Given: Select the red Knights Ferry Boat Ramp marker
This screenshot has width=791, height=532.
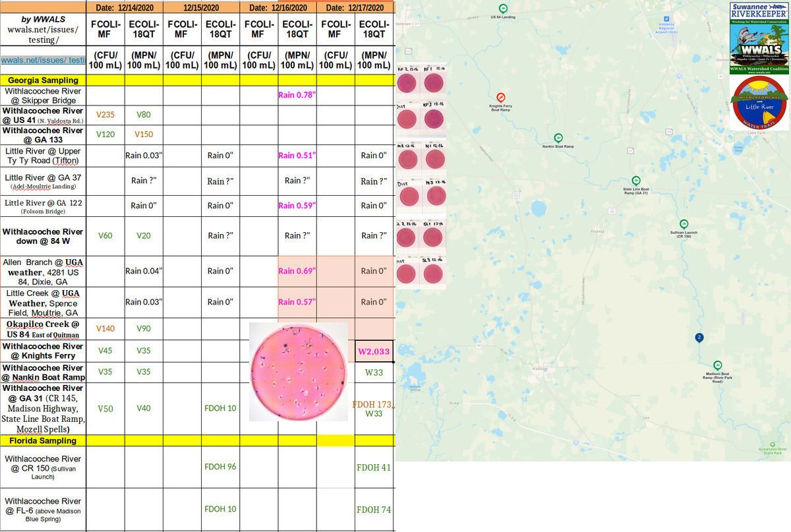Looking at the screenshot, I should coord(501,96).
